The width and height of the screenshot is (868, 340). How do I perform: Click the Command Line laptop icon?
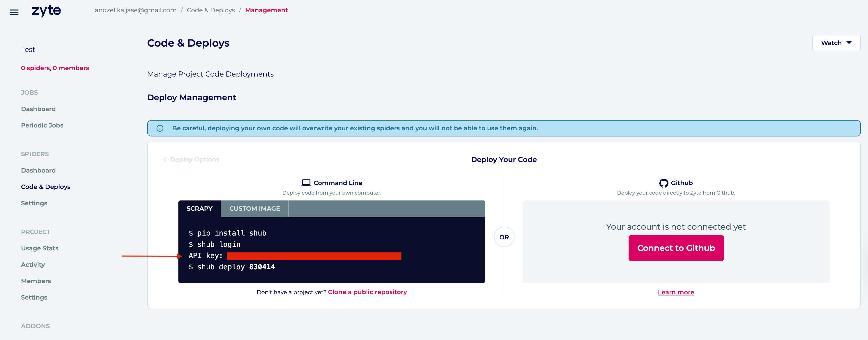click(x=306, y=183)
